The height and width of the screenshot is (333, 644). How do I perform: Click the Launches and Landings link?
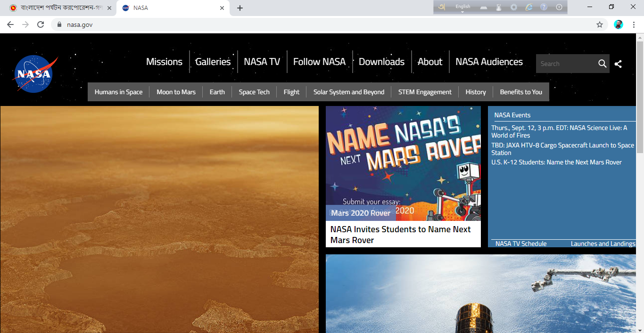pyautogui.click(x=603, y=244)
